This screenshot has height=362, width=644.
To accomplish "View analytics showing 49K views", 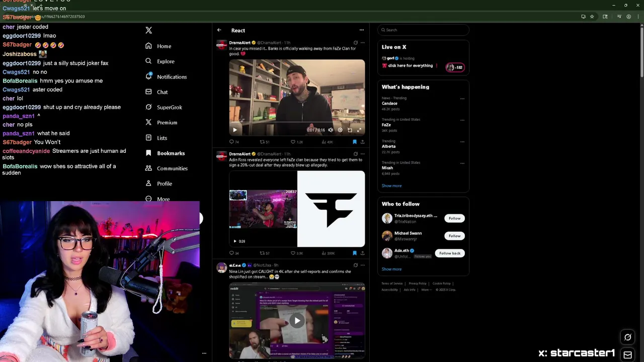I will pos(327,142).
